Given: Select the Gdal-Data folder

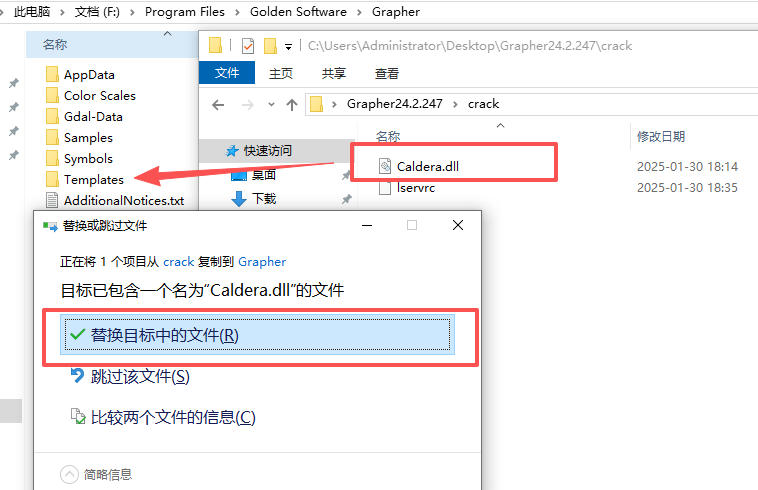Looking at the screenshot, I should [84, 116].
